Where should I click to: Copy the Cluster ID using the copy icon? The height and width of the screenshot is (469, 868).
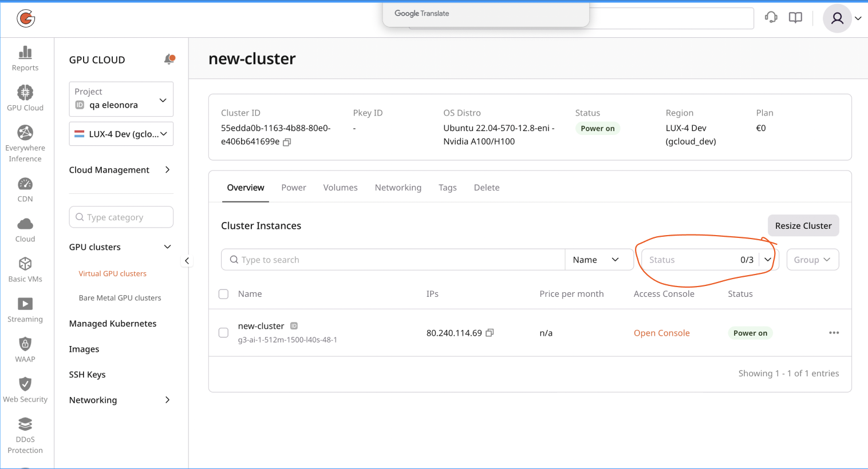[286, 142]
